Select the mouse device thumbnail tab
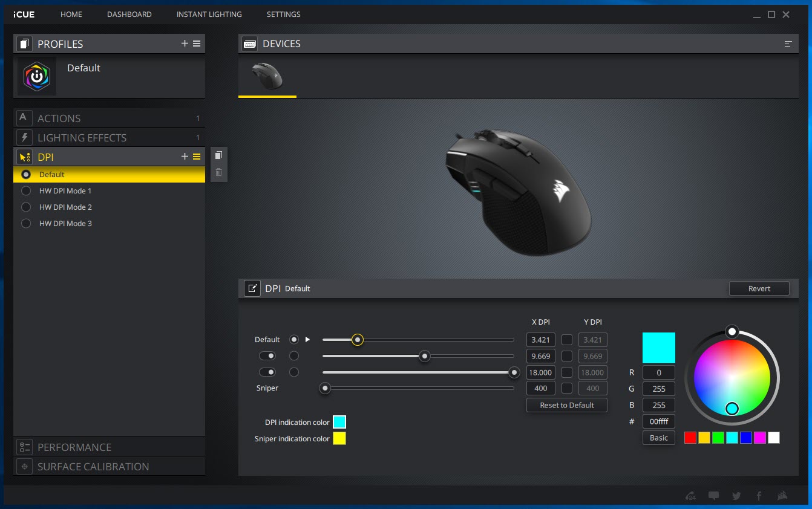The width and height of the screenshot is (812, 509). click(x=267, y=76)
